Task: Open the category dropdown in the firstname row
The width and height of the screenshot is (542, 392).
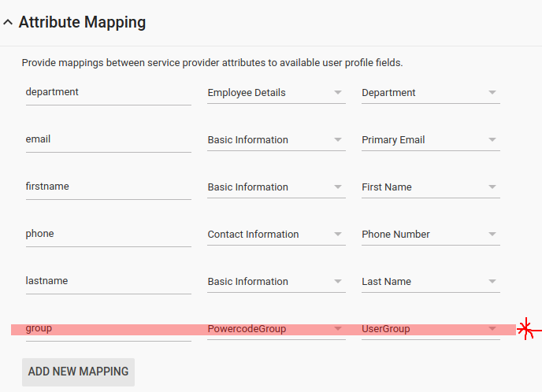Action: pyautogui.click(x=277, y=187)
